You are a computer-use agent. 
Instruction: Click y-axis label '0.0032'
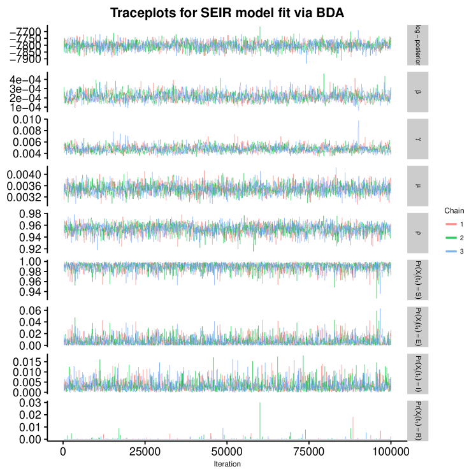click(x=24, y=198)
